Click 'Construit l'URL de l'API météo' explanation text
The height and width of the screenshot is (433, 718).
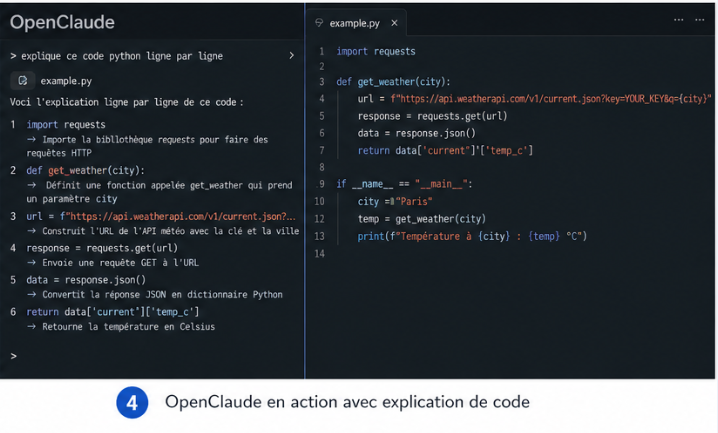(170, 231)
